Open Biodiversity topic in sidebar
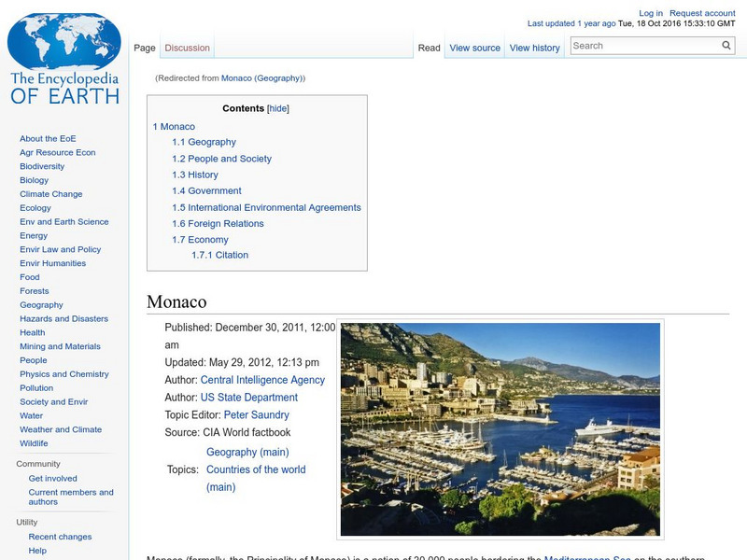 (x=42, y=166)
